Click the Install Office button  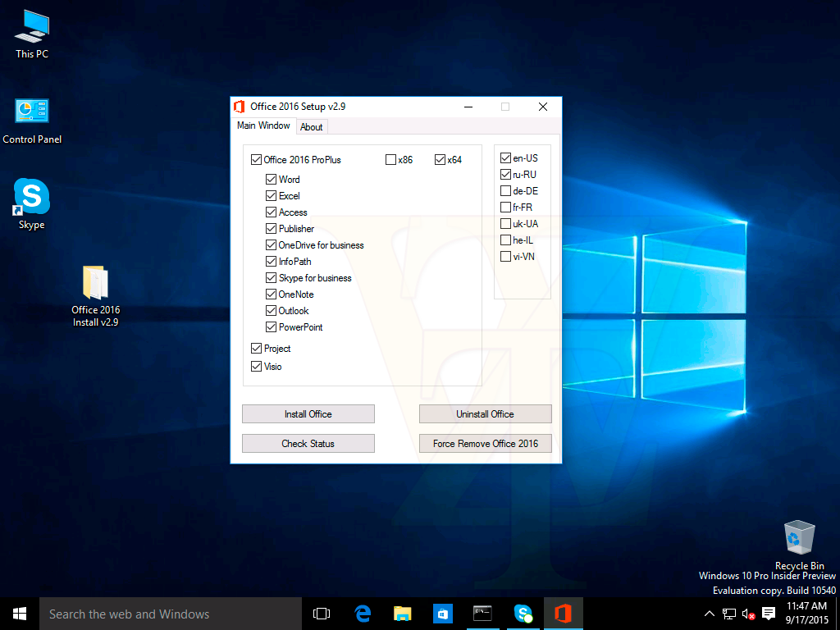tap(308, 414)
